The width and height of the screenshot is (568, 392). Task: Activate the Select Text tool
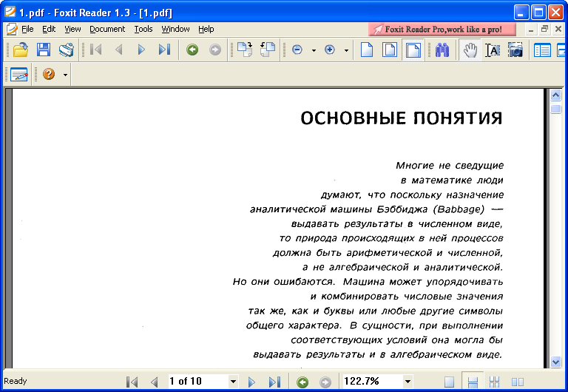(x=493, y=50)
